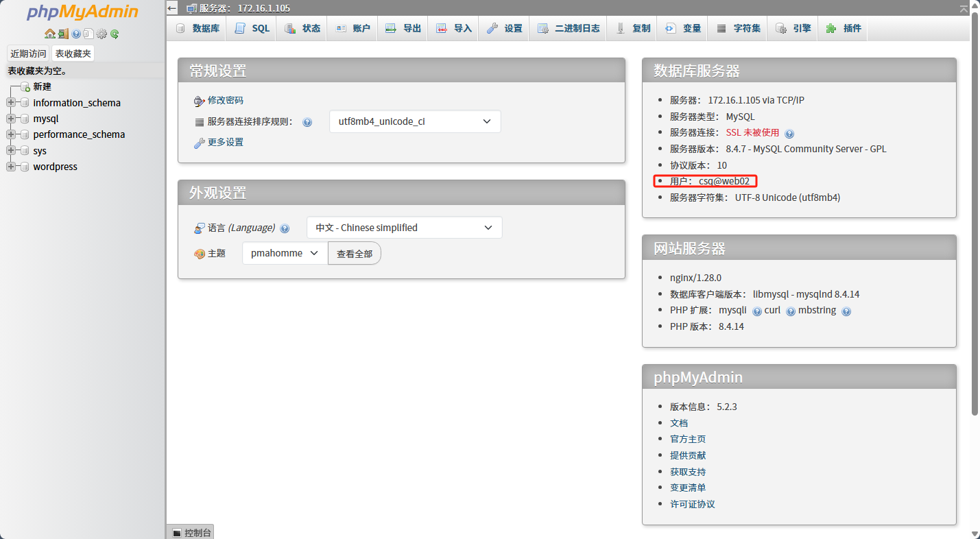Click the 更多设置 link

(x=226, y=143)
